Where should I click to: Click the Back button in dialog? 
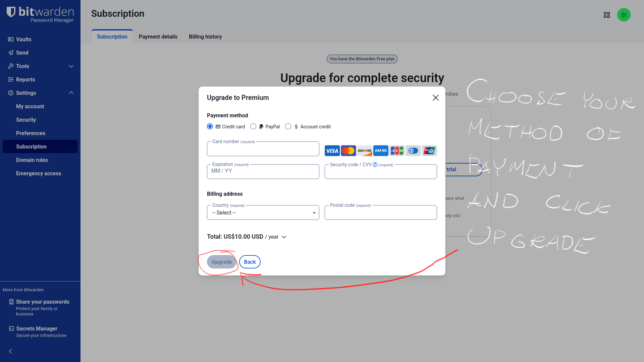250,262
